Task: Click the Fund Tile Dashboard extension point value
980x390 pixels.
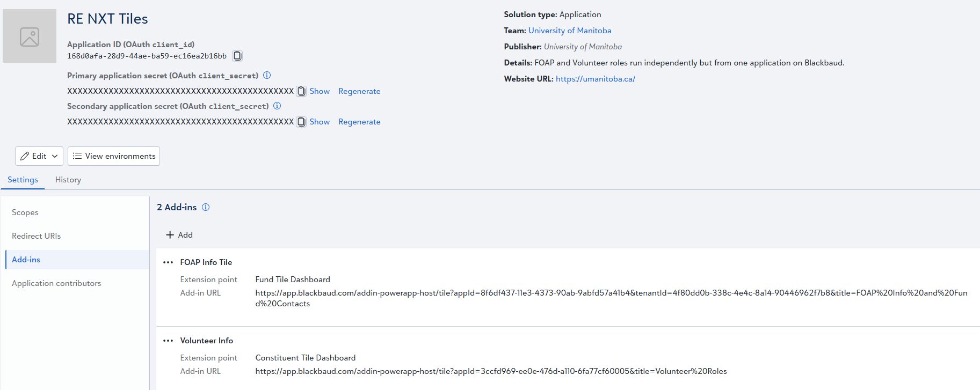Action: 293,279
